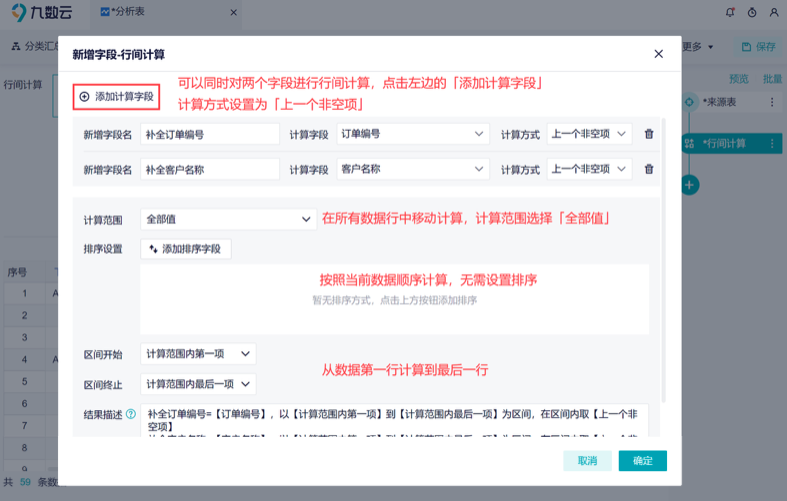Click the 添加排序字段 button
The width and height of the screenshot is (787, 501).
186,249
